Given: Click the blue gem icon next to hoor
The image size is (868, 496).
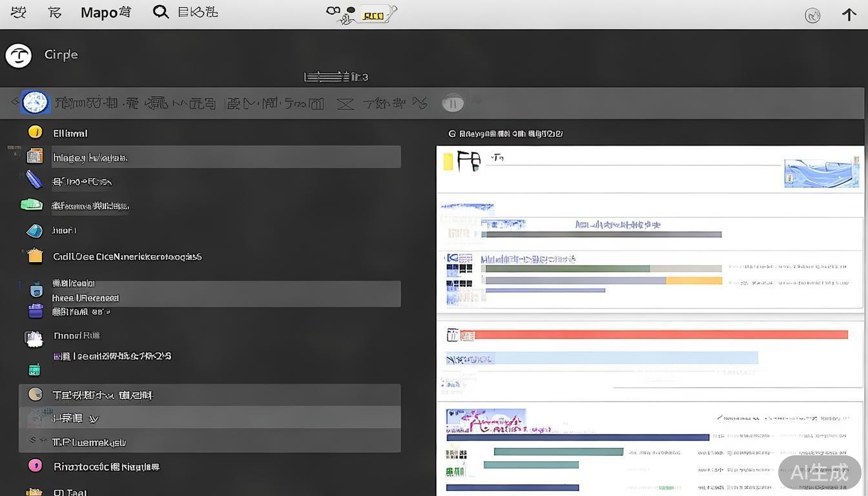Looking at the screenshot, I should pos(34,231).
